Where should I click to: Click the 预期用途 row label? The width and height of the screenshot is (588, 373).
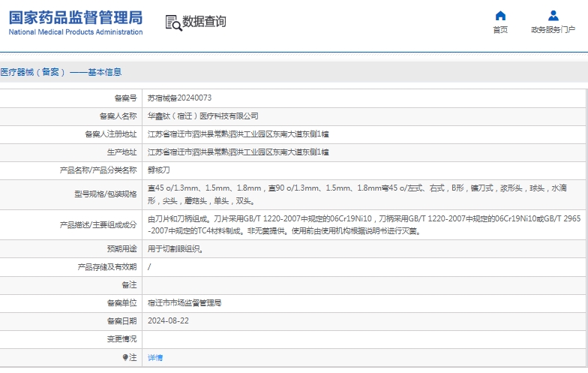coord(121,248)
